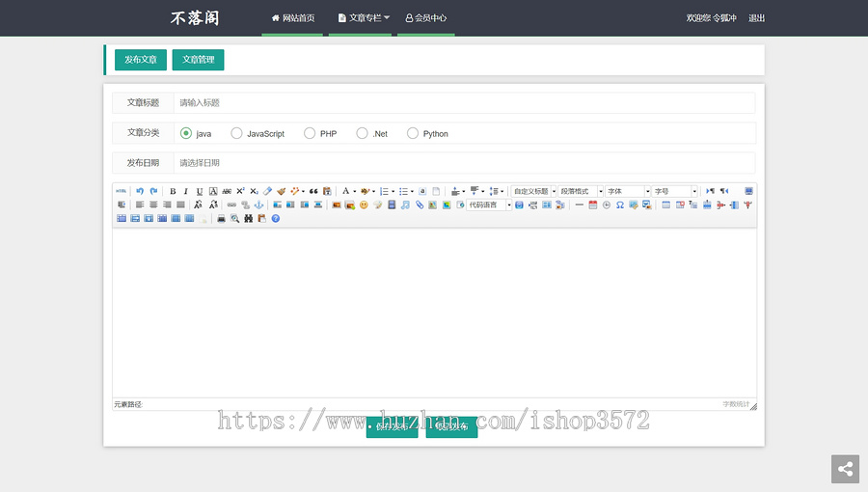Open the 字体 font dropdown

pyautogui.click(x=628, y=191)
